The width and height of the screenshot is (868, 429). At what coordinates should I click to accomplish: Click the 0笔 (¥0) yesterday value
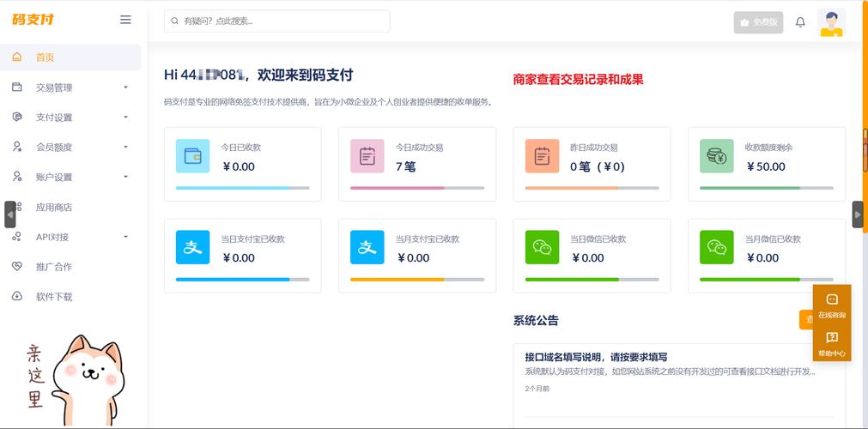click(x=598, y=166)
